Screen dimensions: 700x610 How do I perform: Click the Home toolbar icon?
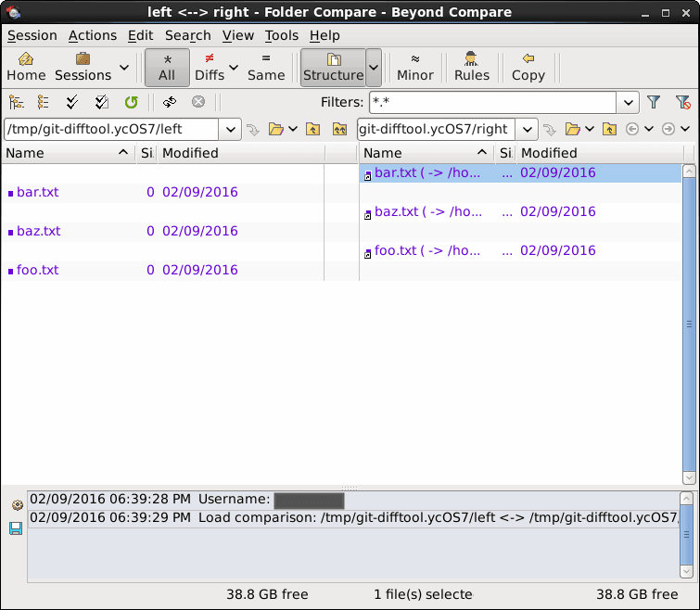[26, 68]
